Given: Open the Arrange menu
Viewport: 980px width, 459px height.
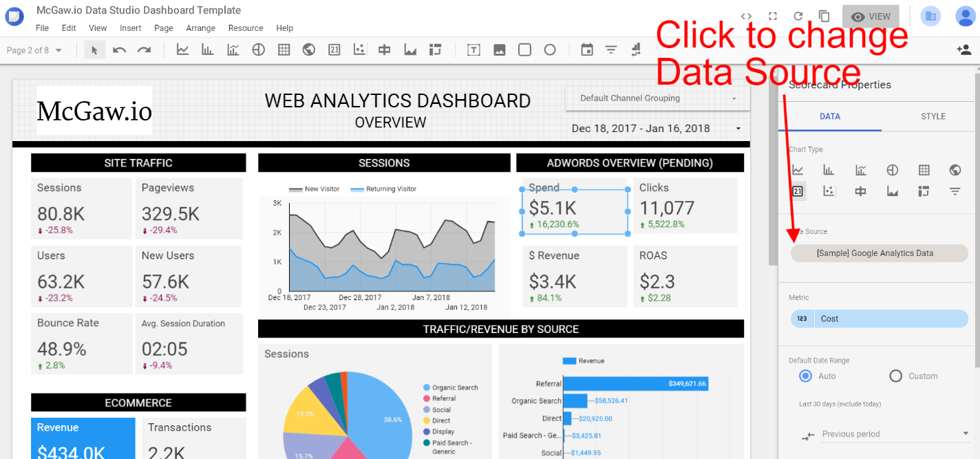Looking at the screenshot, I should pos(200,28).
